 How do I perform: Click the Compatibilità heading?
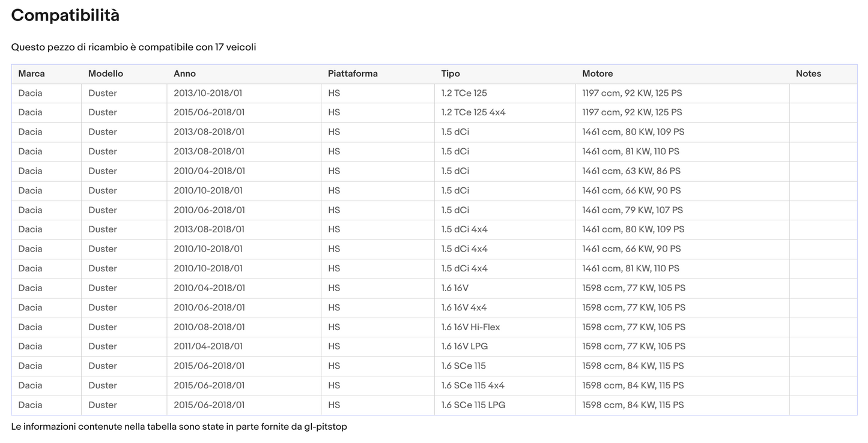pos(65,16)
